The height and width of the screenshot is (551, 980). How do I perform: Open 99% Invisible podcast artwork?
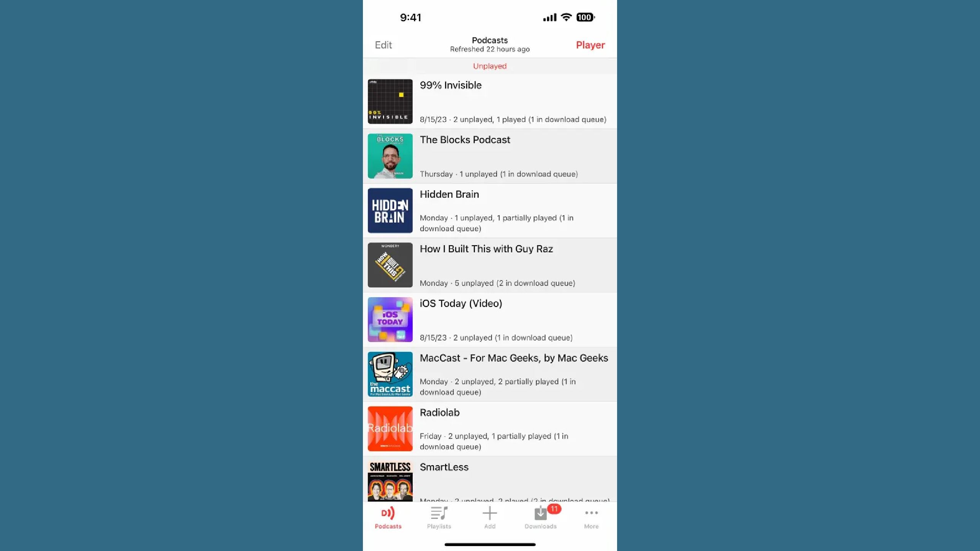click(390, 101)
